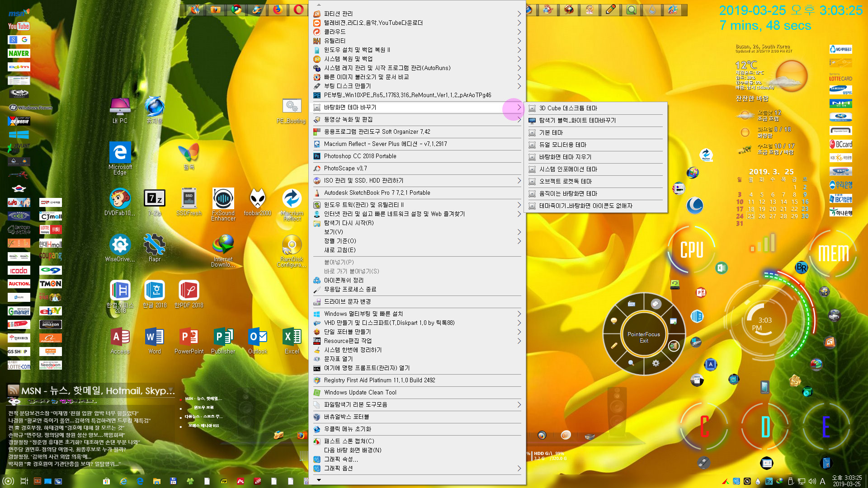
Task: Open the CJmall sidebar link
Action: click(51, 216)
